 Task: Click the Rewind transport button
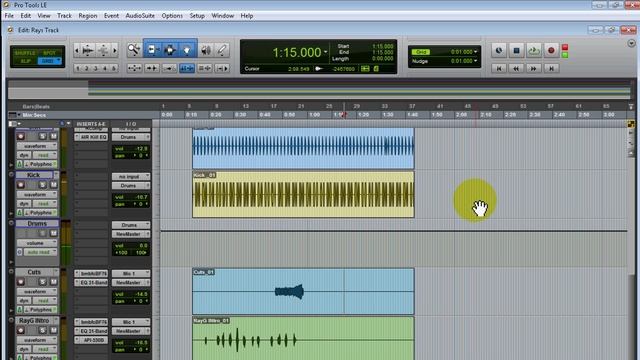[516, 69]
